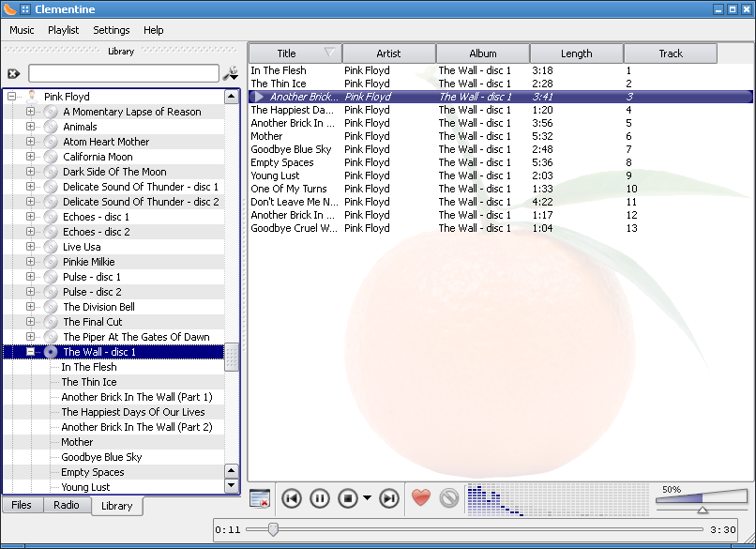This screenshot has height=549, width=756.
Task: Select In The Flesh playlist row
Action: [x=501, y=70]
